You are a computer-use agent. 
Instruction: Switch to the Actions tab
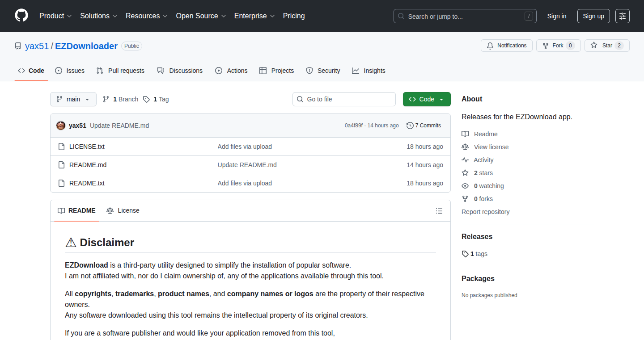pyautogui.click(x=231, y=71)
